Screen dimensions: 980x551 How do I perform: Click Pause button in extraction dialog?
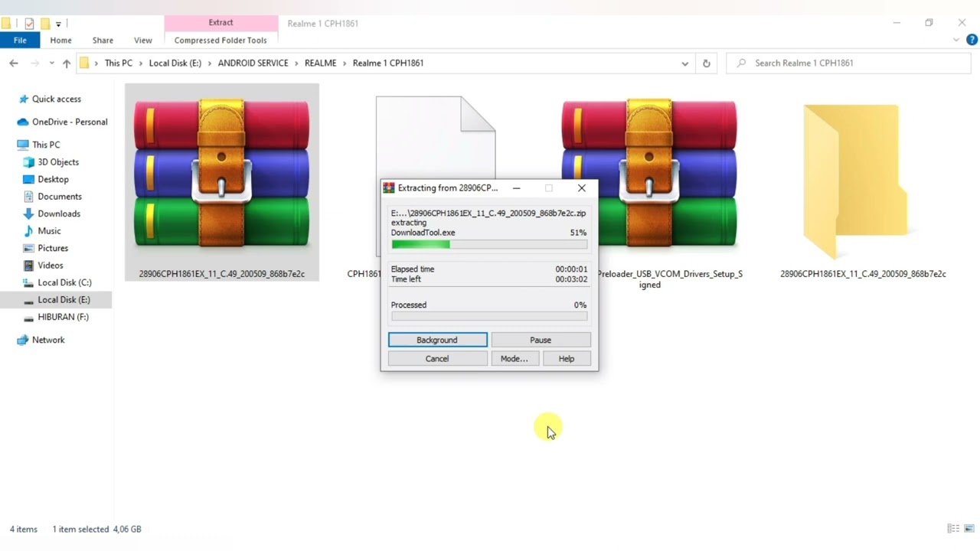tap(541, 340)
